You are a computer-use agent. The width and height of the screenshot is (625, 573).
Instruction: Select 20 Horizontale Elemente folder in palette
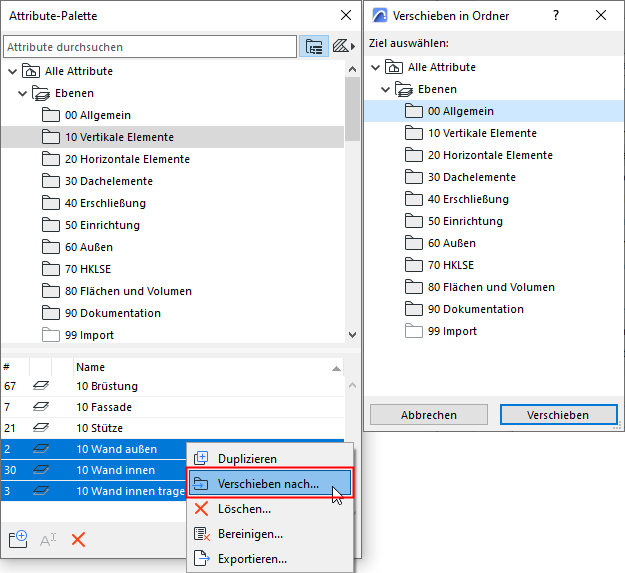coord(172,159)
